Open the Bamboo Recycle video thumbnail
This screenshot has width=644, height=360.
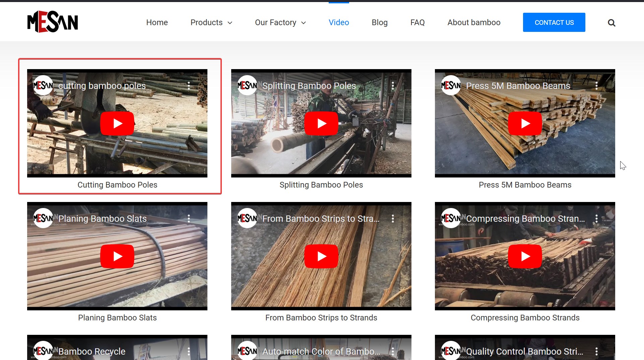pyautogui.click(x=117, y=349)
